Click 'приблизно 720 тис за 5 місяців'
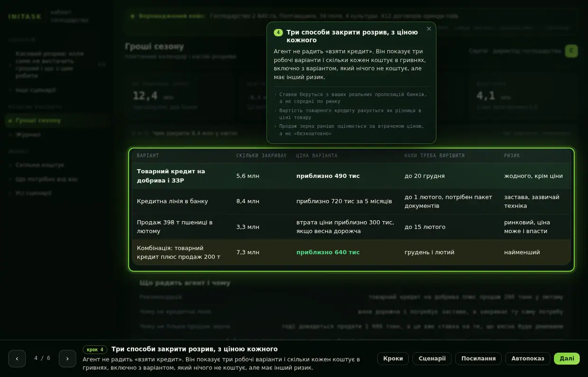 (x=344, y=201)
